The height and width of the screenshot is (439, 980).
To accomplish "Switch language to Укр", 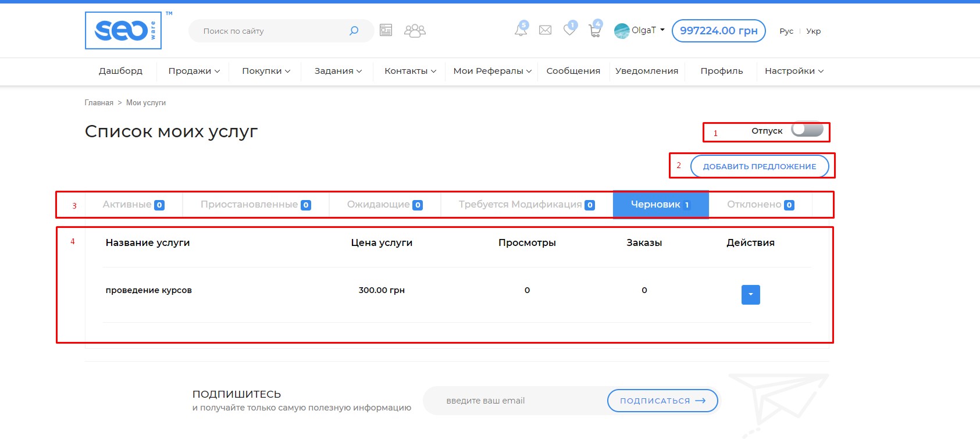I will click(x=813, y=31).
